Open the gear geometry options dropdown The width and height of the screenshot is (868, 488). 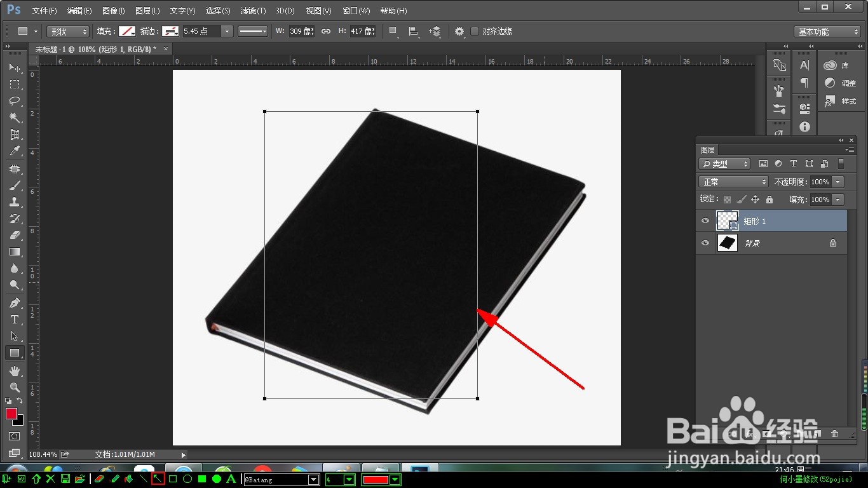click(x=459, y=31)
